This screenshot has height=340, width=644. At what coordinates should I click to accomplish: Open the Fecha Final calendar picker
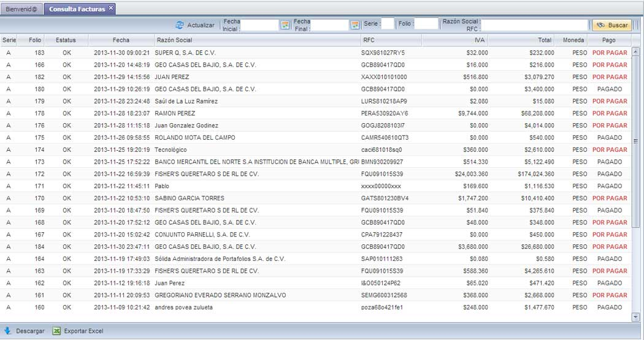[355, 25]
